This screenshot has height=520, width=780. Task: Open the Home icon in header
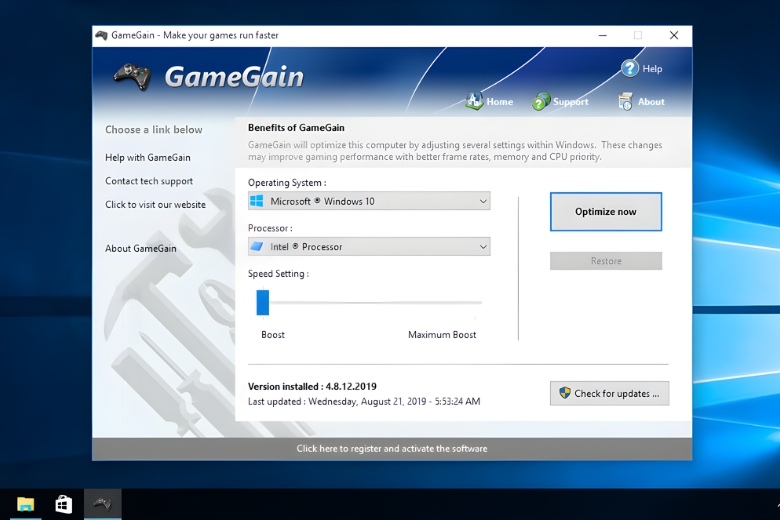(x=473, y=101)
